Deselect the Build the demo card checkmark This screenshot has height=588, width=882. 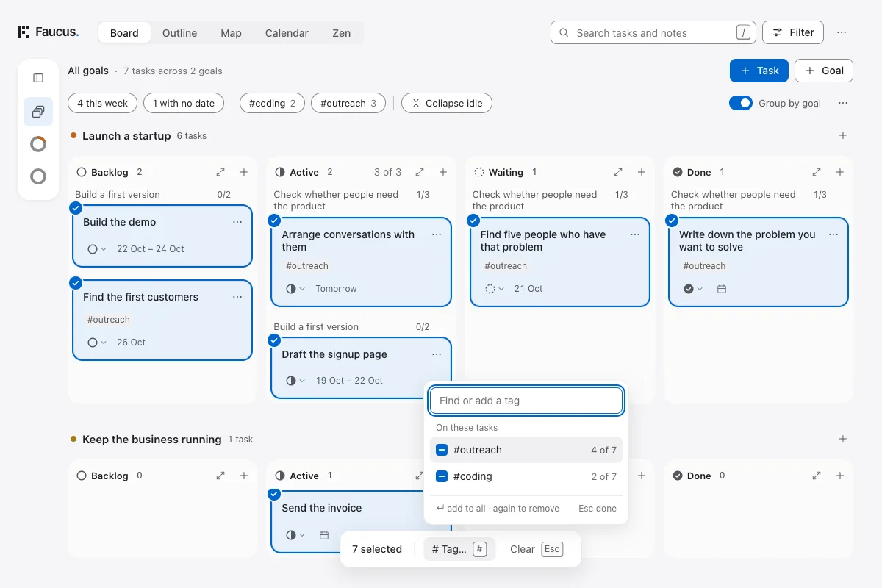point(76,208)
